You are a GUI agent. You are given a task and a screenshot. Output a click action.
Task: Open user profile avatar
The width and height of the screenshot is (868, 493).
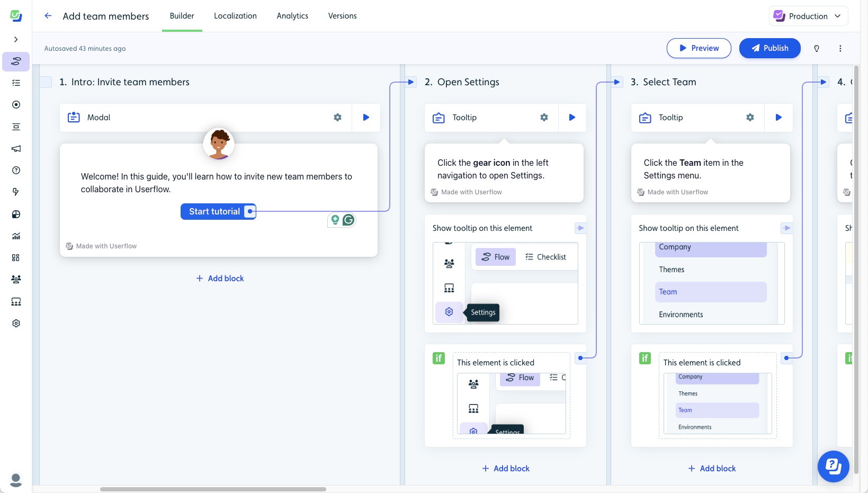coord(16,480)
